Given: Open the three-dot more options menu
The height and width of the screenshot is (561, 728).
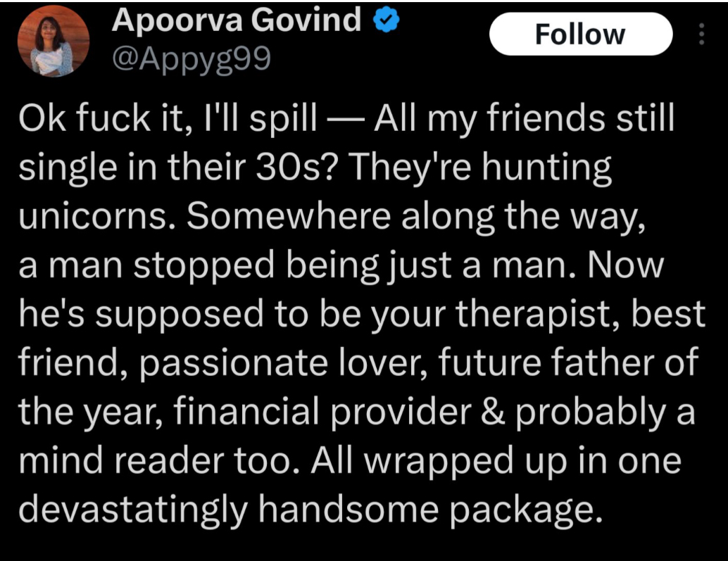Looking at the screenshot, I should coord(701,34).
